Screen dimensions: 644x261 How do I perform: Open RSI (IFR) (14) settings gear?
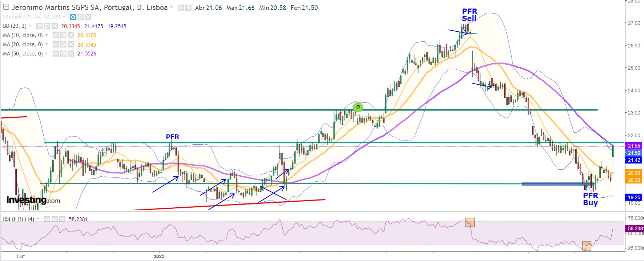pyautogui.click(x=54, y=219)
